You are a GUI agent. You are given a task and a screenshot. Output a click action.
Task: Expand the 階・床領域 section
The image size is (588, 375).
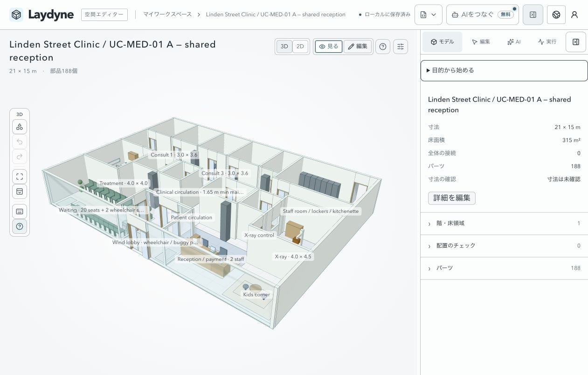coord(504,224)
